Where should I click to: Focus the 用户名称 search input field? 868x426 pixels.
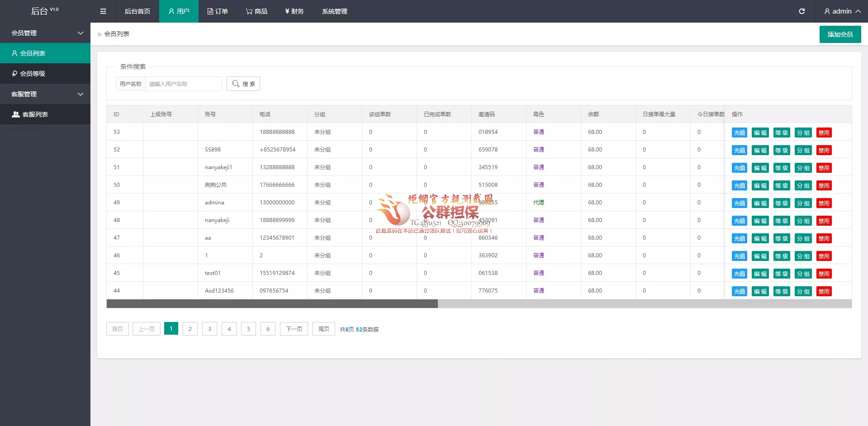pos(183,84)
